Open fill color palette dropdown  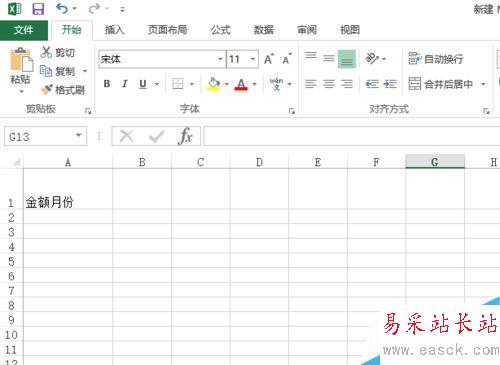227,84
